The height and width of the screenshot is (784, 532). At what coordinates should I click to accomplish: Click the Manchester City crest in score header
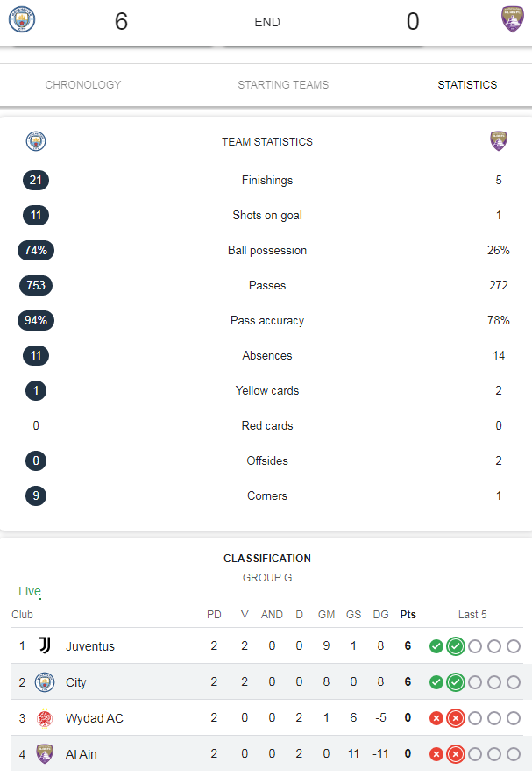22,19
